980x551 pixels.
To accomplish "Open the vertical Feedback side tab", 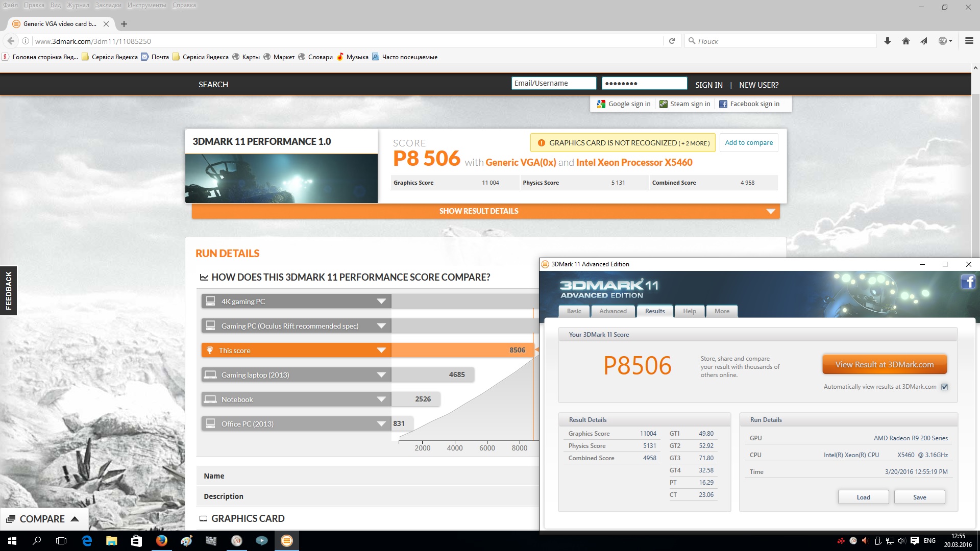I will pos(8,291).
